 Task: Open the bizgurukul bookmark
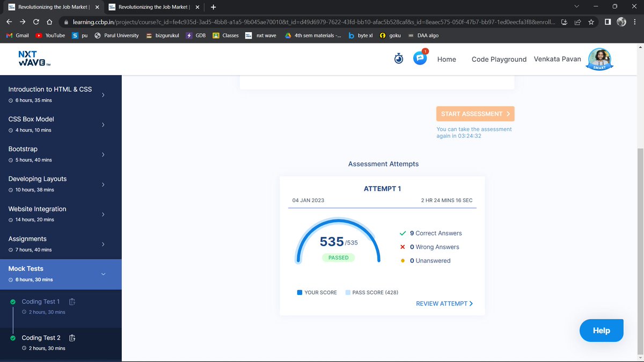click(163, 35)
